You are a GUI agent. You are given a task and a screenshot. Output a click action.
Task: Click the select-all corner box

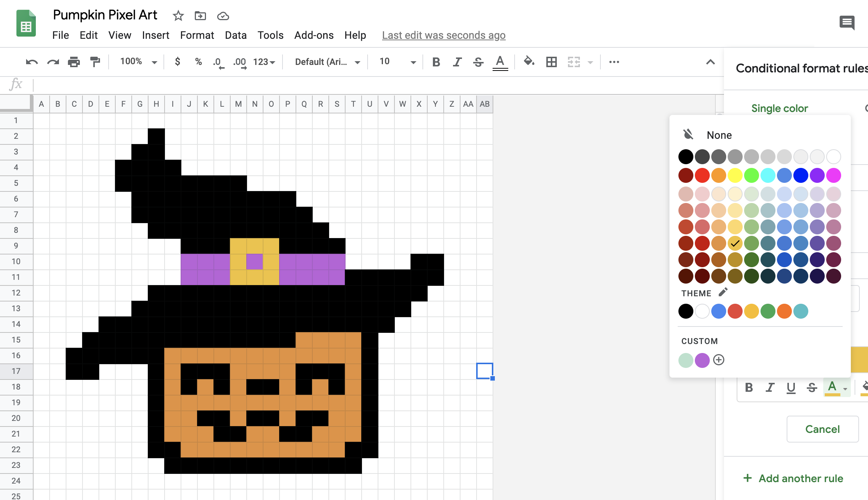click(16, 103)
